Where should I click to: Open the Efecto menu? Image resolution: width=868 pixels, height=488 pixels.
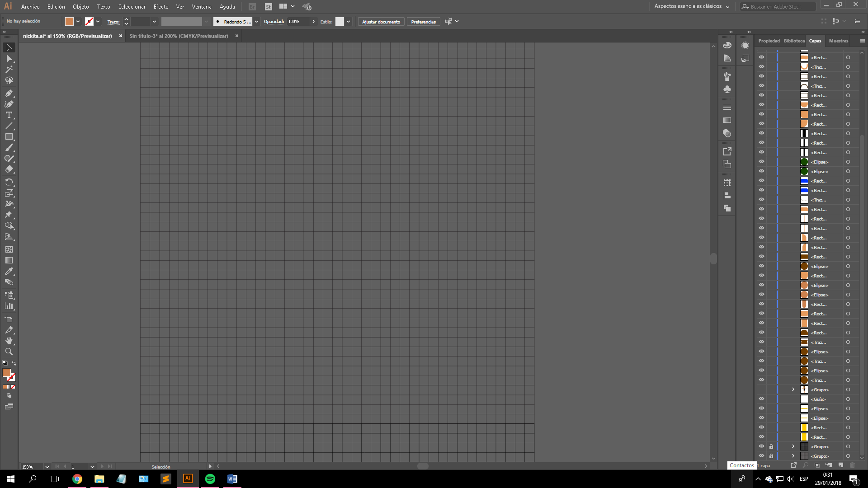tap(160, 7)
